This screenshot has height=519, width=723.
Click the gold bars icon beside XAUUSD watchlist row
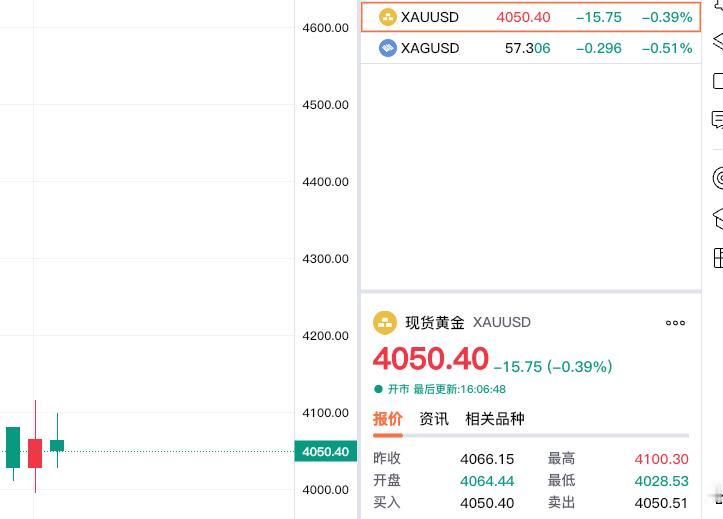point(387,18)
